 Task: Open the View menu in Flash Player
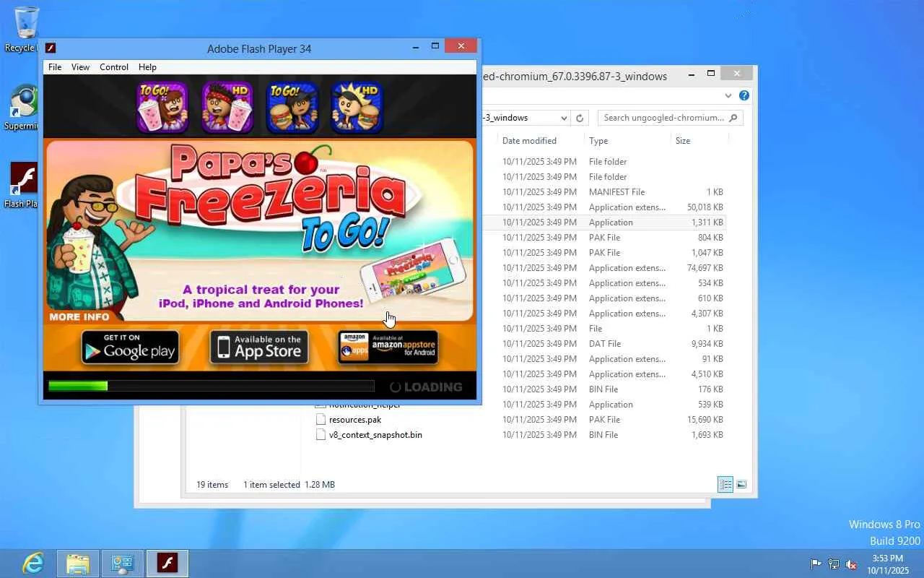(81, 67)
